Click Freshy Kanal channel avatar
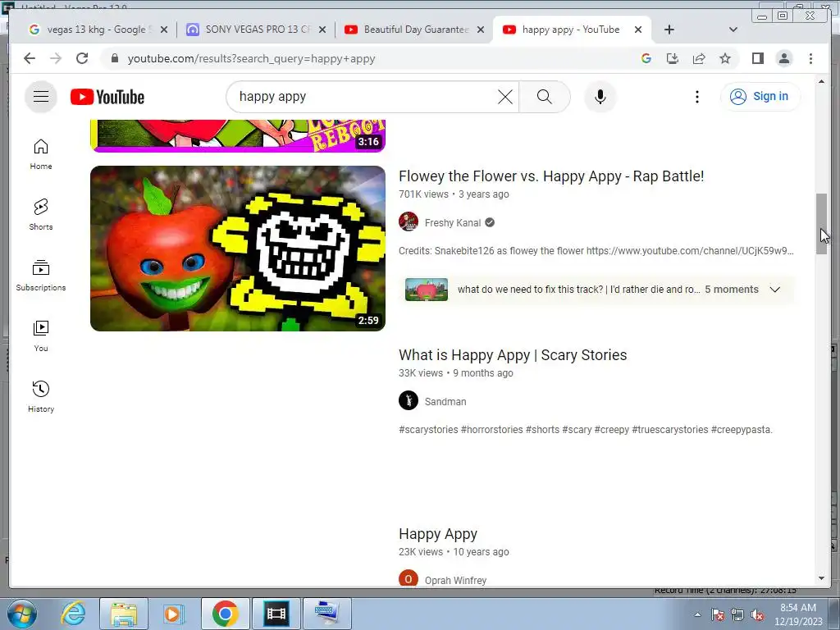840x630 pixels. tap(409, 221)
